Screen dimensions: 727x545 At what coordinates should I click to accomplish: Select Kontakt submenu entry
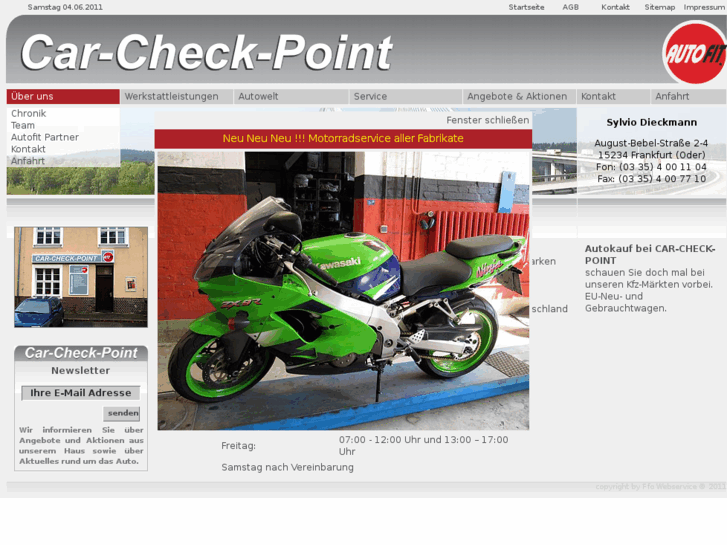point(28,149)
